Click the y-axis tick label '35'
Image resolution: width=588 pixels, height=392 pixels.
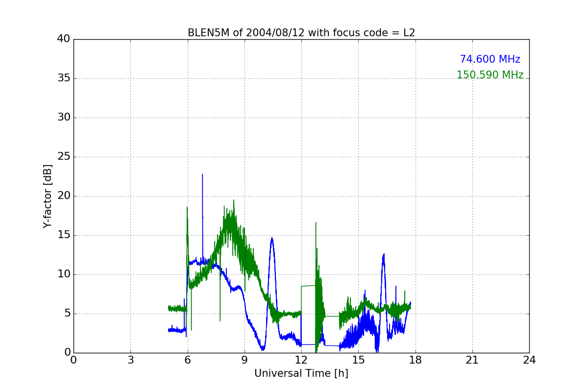pos(64,78)
